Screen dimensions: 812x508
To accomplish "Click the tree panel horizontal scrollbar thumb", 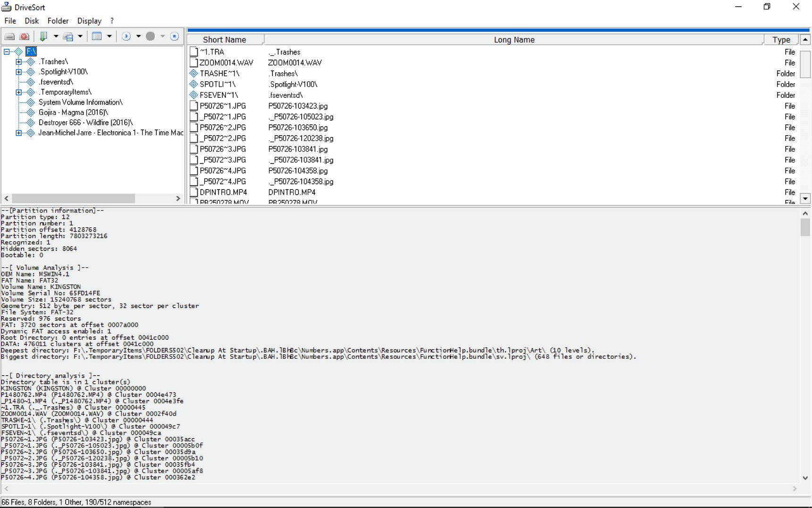I will [x=73, y=198].
